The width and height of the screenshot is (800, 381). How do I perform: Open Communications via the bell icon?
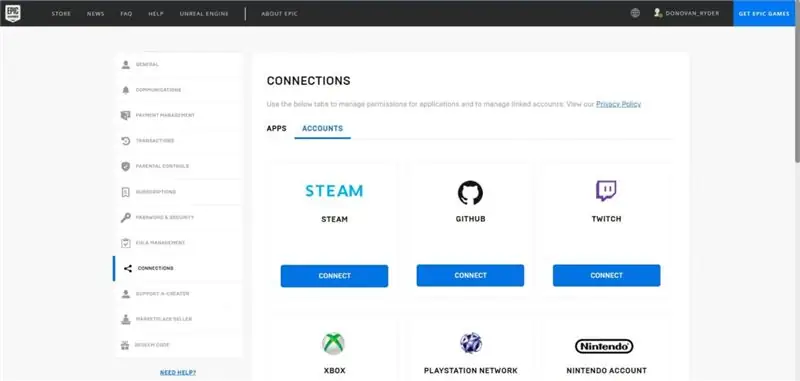coord(126,90)
